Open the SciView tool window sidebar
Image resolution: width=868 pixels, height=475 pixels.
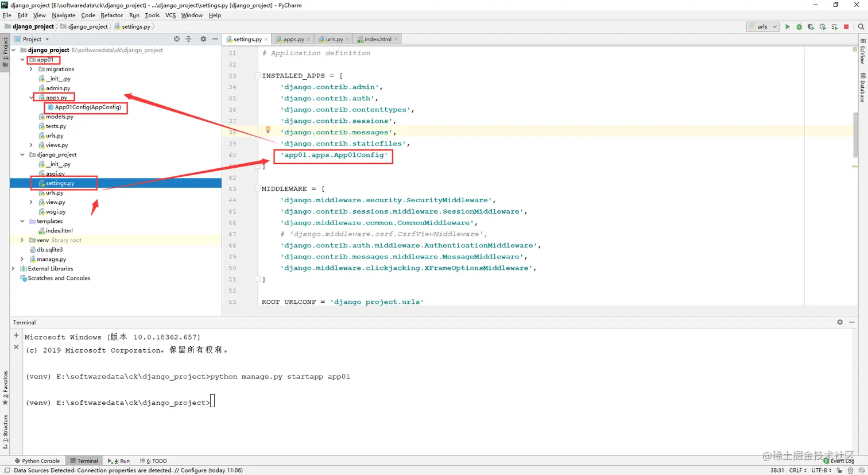coord(863,52)
